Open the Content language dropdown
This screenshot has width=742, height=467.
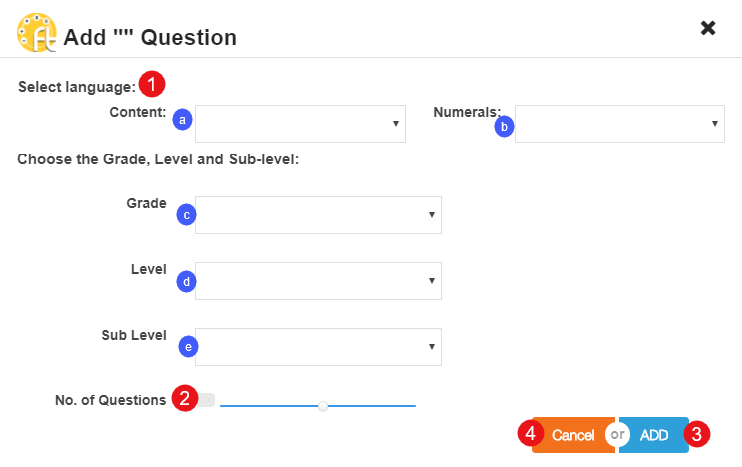(x=301, y=124)
